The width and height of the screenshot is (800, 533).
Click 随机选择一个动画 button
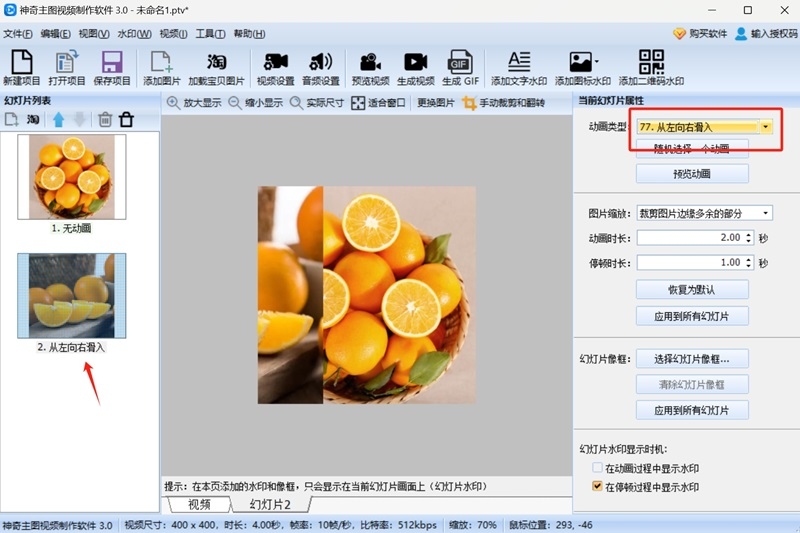click(x=692, y=149)
